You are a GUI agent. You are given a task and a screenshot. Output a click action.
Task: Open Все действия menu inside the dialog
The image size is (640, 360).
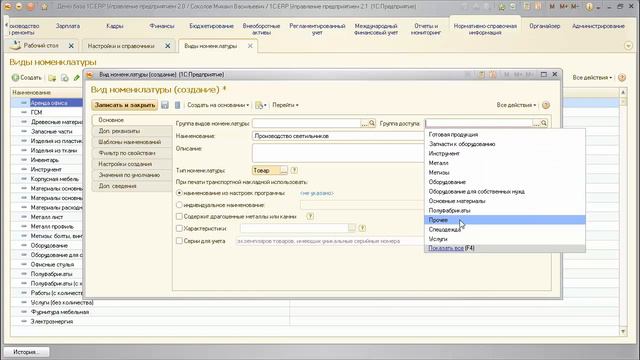click(x=516, y=105)
